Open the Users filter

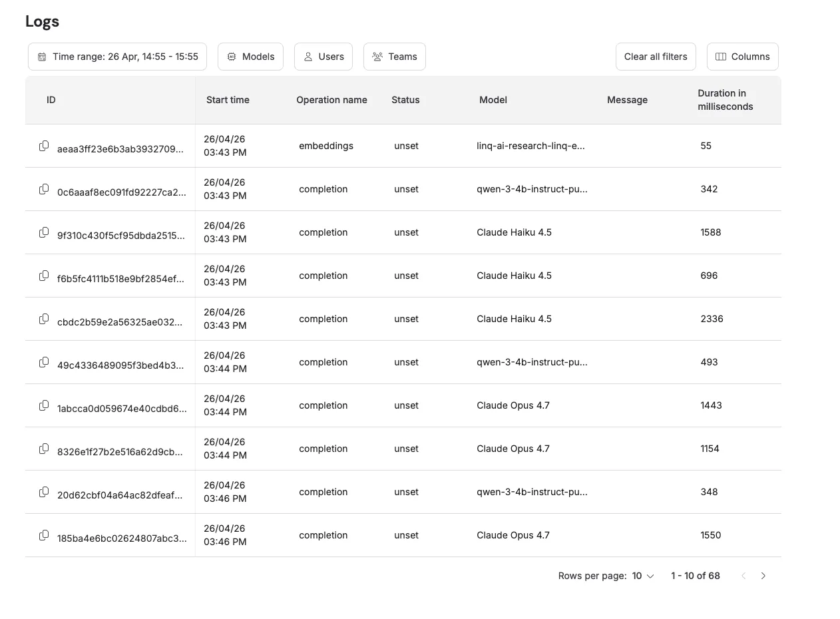tap(323, 57)
